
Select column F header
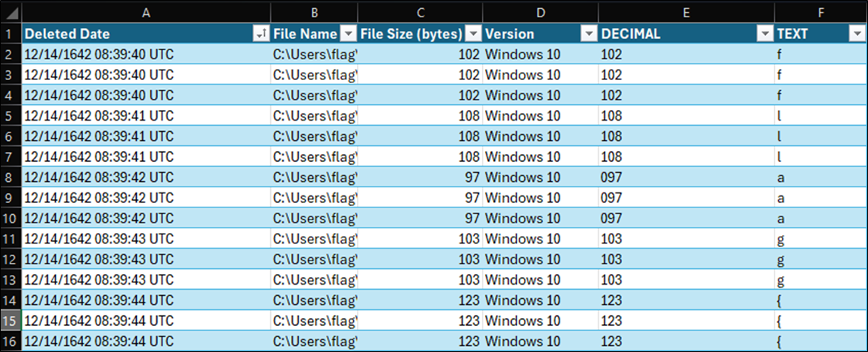coord(821,13)
